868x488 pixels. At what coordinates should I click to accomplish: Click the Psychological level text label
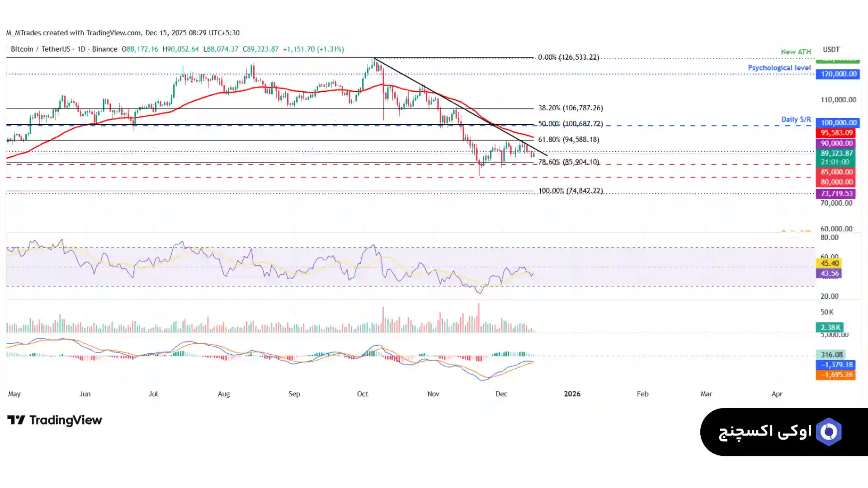tap(779, 68)
